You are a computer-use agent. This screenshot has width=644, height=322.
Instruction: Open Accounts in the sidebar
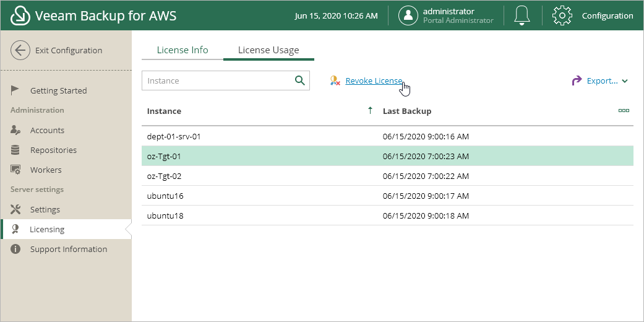tap(47, 130)
